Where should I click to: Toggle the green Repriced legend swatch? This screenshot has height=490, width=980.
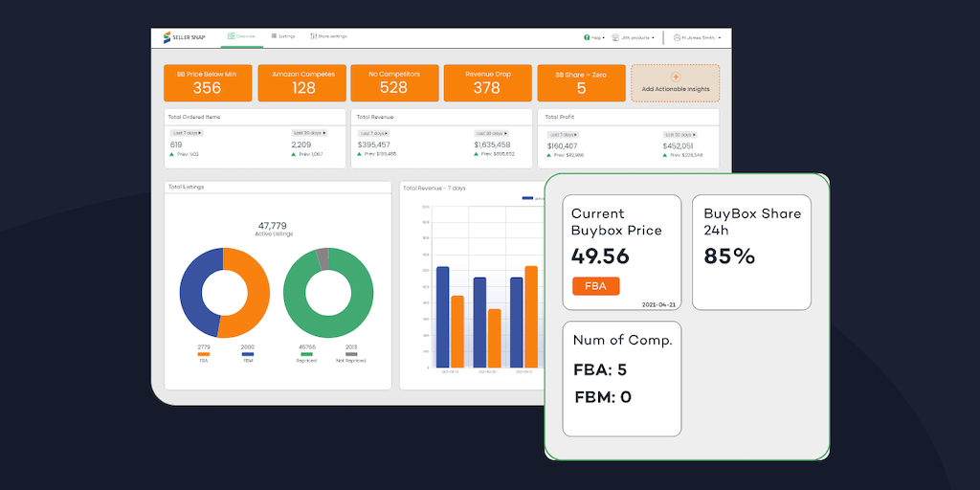click(307, 354)
